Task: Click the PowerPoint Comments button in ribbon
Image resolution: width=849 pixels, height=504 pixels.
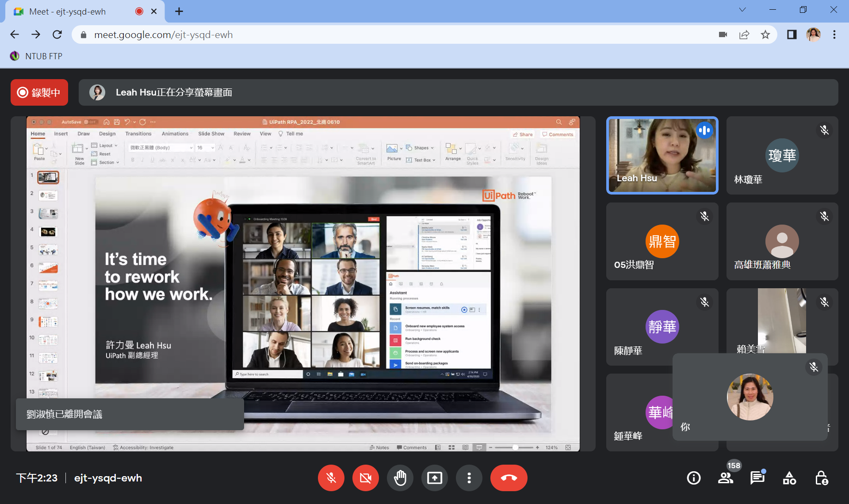Action: pyautogui.click(x=558, y=134)
